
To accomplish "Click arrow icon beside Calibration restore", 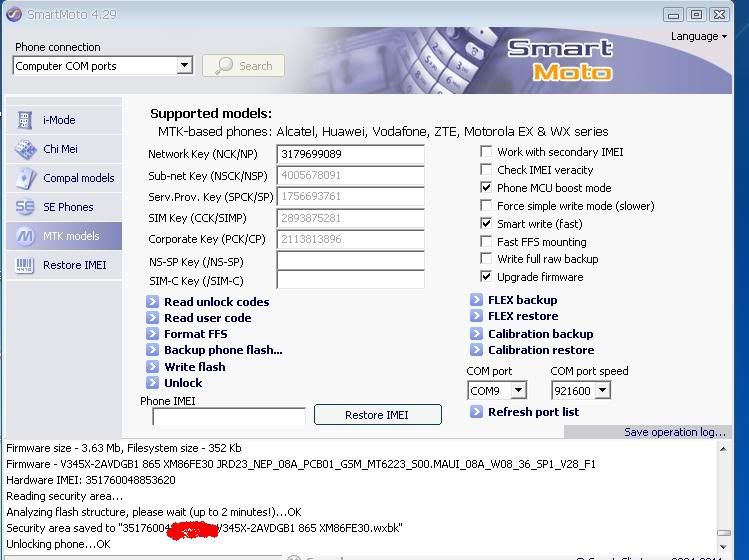I will click(476, 349).
